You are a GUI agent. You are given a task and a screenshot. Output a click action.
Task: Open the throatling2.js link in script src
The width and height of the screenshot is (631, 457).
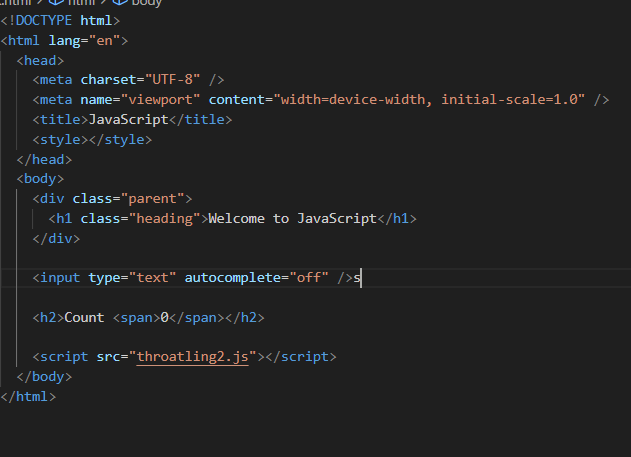(x=192, y=357)
